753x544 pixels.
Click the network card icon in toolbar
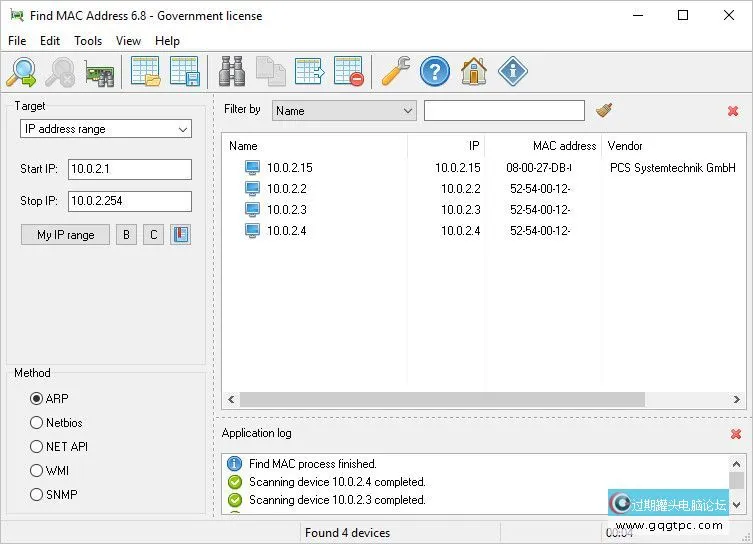[99, 72]
